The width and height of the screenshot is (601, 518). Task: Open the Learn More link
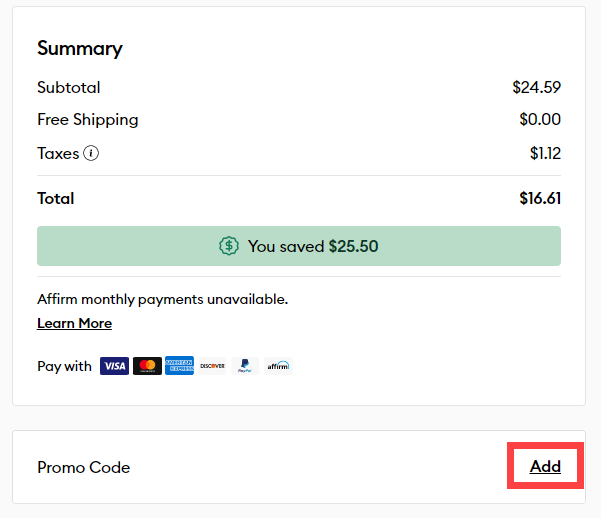click(74, 324)
